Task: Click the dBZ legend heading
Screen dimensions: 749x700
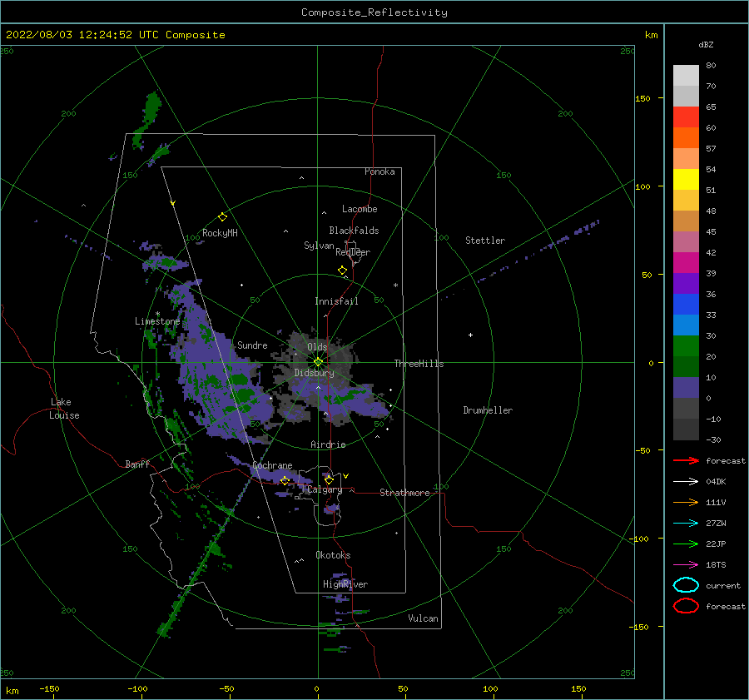Action: click(x=706, y=44)
